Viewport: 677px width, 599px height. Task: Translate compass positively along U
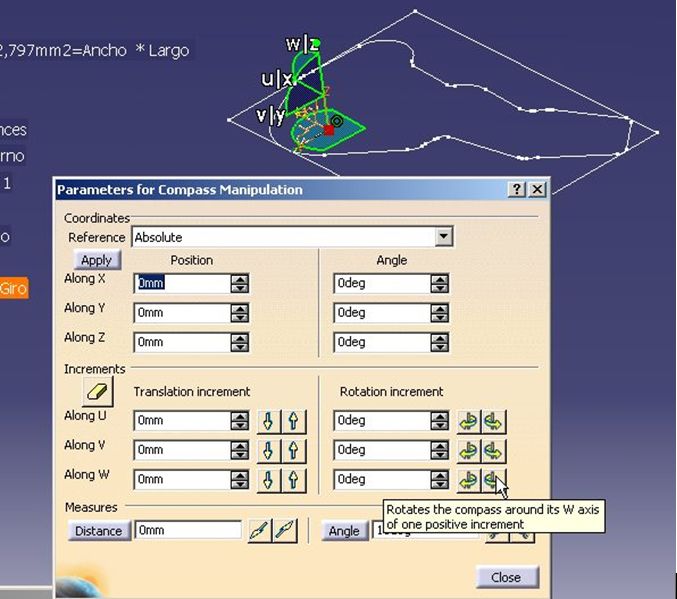[x=295, y=421]
